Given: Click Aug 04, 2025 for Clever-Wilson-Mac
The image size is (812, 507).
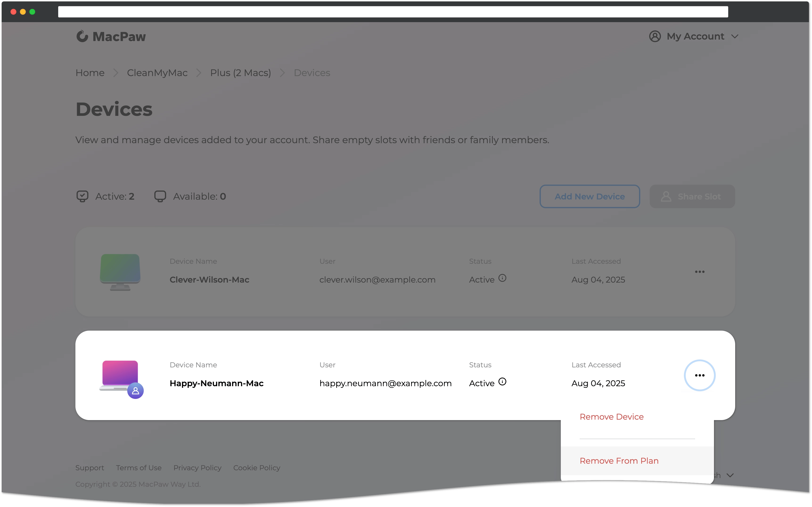Looking at the screenshot, I should tap(598, 280).
